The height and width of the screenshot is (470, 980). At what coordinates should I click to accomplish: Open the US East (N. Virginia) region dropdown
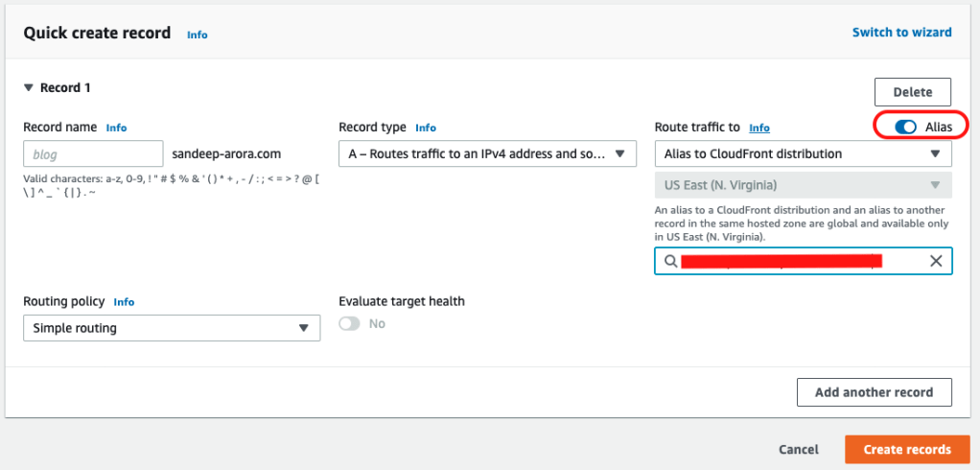(803, 185)
